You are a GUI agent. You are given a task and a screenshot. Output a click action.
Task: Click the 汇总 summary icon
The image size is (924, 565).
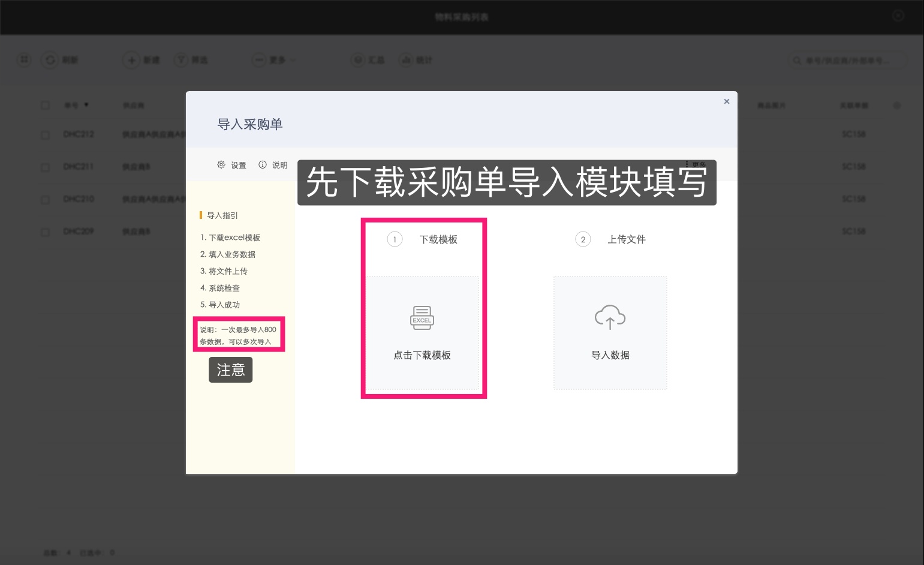pyautogui.click(x=359, y=60)
